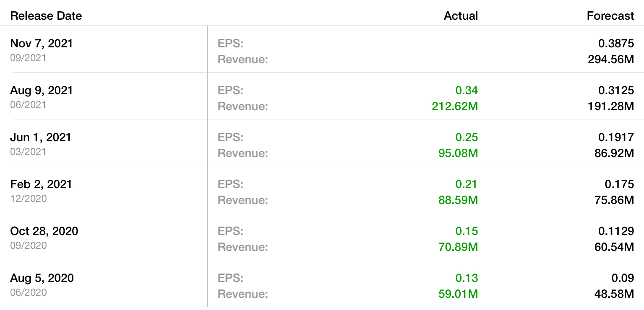Select the actual EPS value 0.13
644x310 pixels.
[467, 278]
